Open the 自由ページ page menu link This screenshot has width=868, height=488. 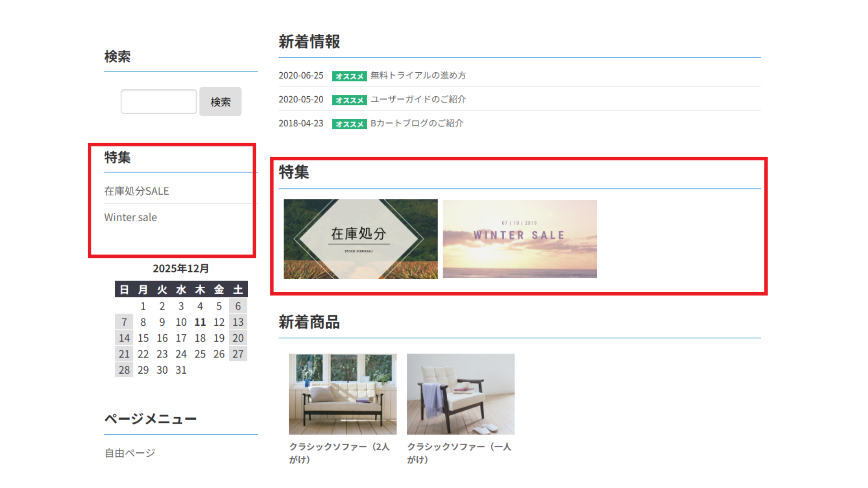coord(130,453)
